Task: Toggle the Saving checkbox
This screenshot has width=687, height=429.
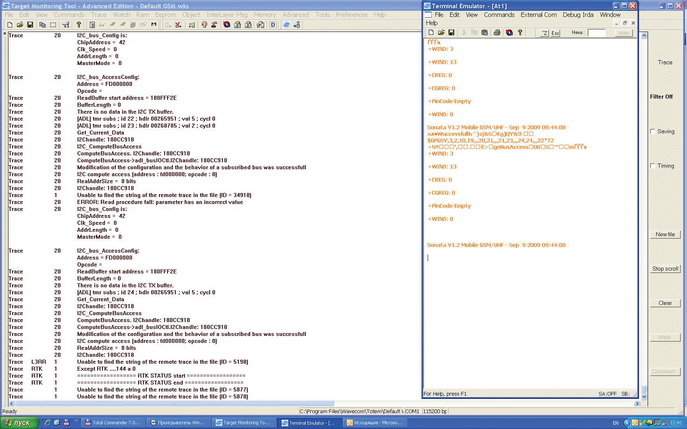Action: 653,131
